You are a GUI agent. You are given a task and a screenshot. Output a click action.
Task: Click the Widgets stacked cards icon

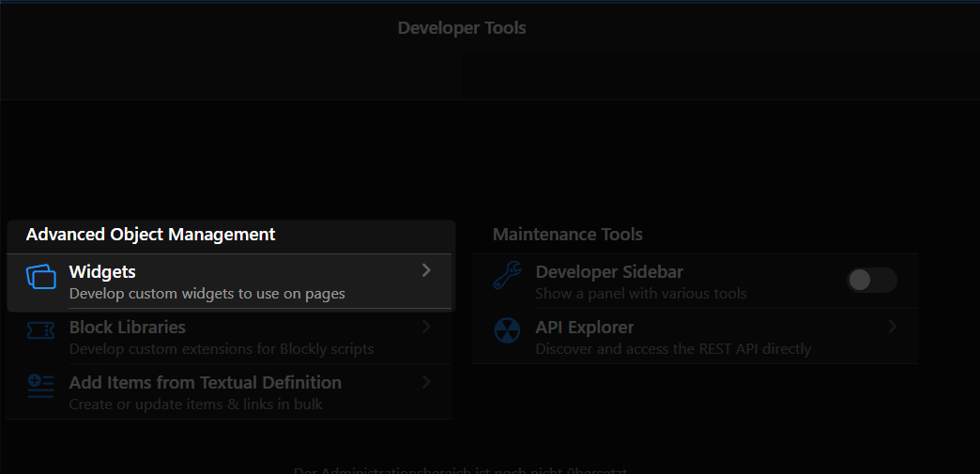[40, 276]
